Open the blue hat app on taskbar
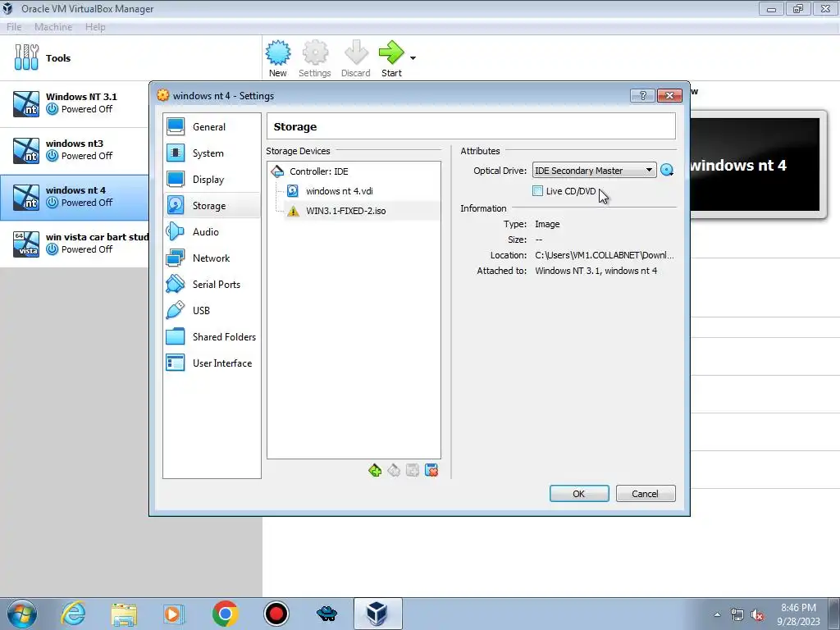The height and width of the screenshot is (630, 840). click(x=326, y=614)
